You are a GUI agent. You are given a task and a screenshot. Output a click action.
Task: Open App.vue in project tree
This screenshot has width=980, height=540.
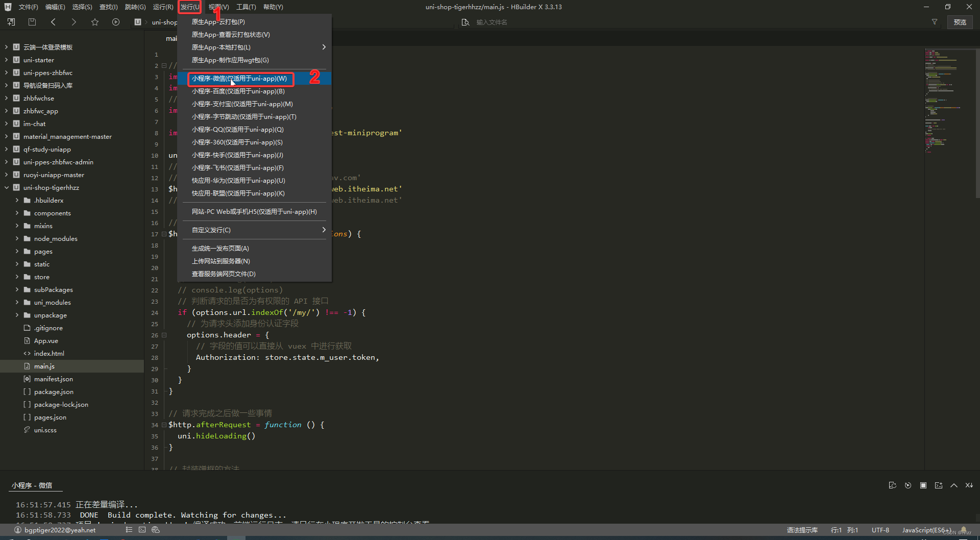pyautogui.click(x=46, y=340)
